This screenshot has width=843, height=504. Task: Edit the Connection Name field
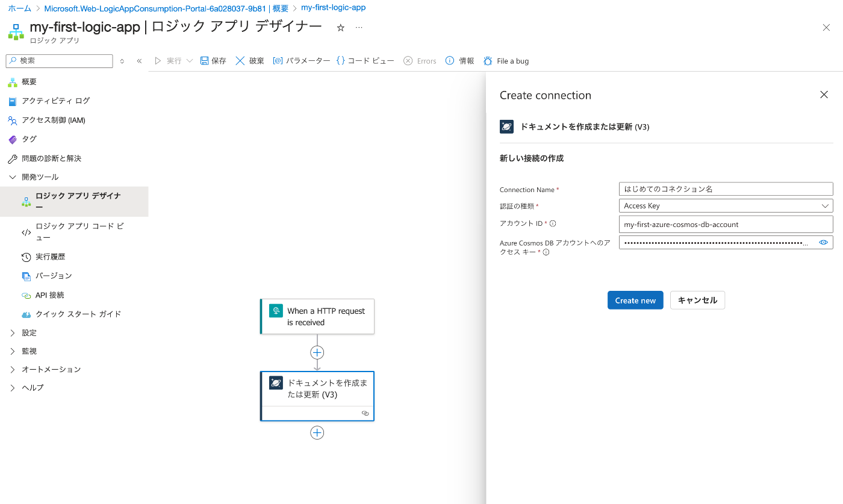pyautogui.click(x=726, y=189)
